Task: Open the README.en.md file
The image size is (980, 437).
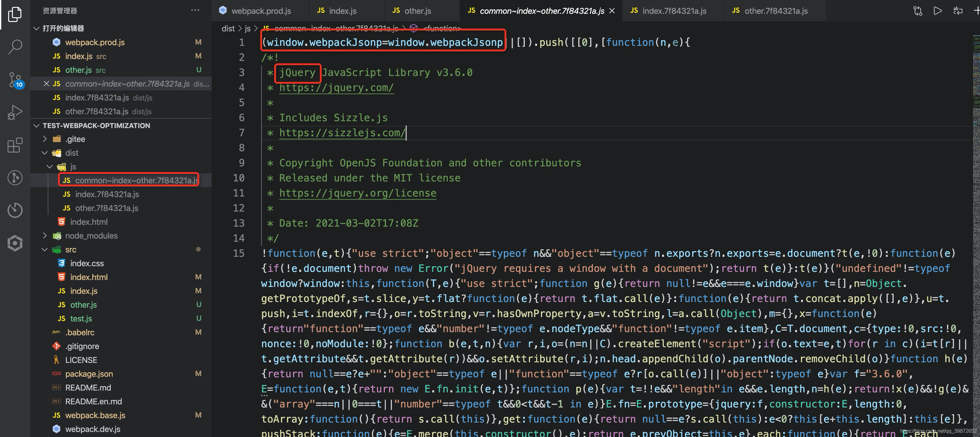Action: click(121, 402)
